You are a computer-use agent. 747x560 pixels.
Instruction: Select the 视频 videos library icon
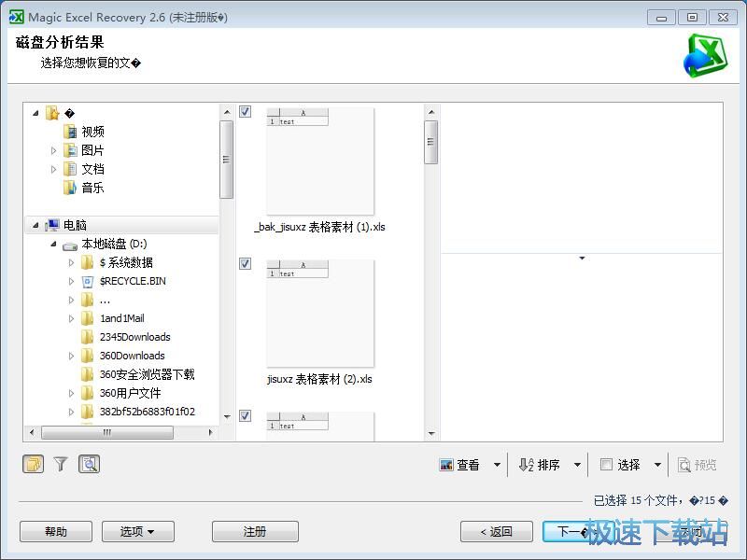[70, 132]
